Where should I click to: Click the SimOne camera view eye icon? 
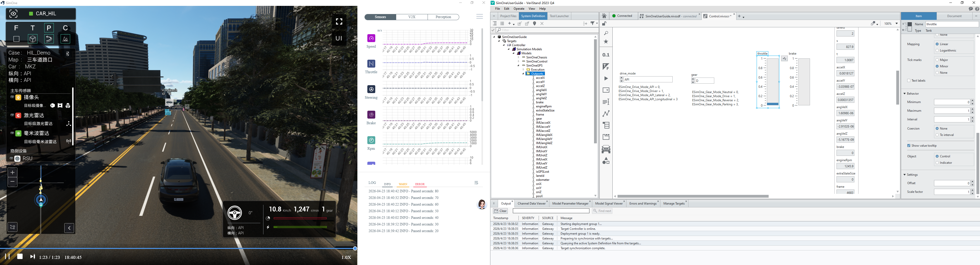[x=13, y=14]
